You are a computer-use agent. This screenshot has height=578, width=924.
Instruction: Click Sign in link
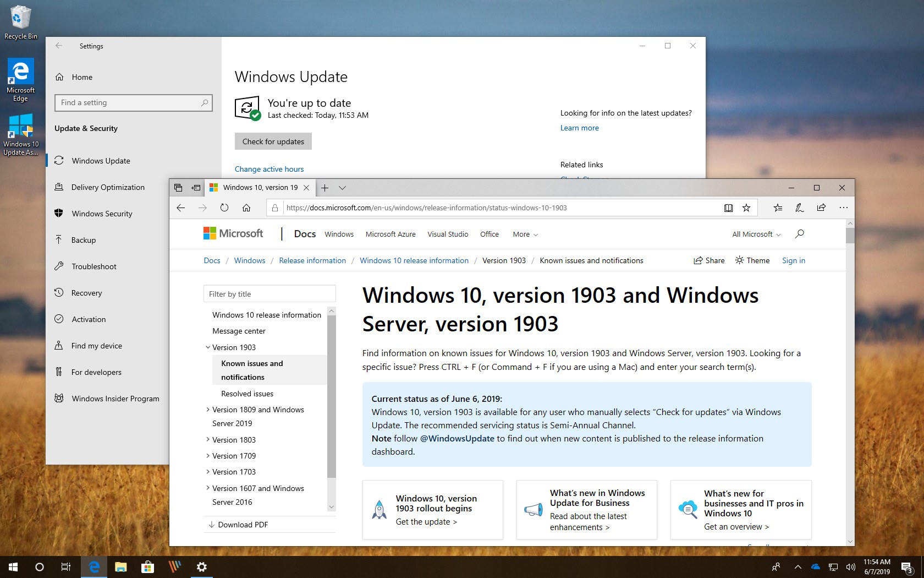click(x=794, y=260)
